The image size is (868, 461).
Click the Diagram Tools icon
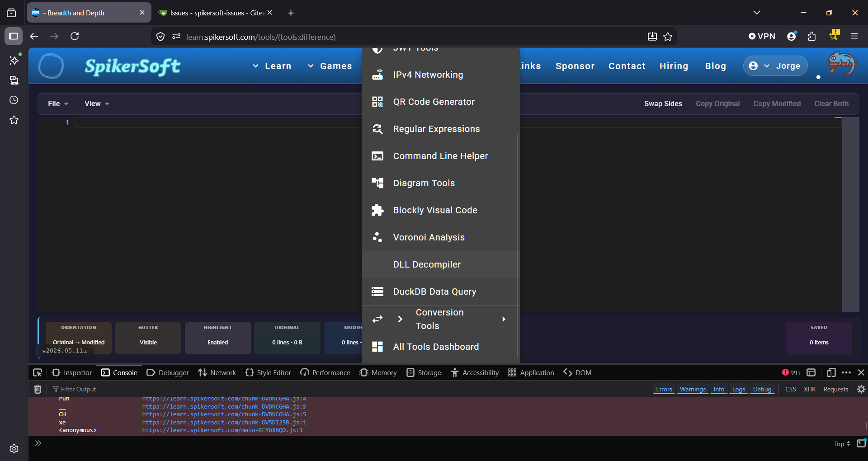[377, 183]
